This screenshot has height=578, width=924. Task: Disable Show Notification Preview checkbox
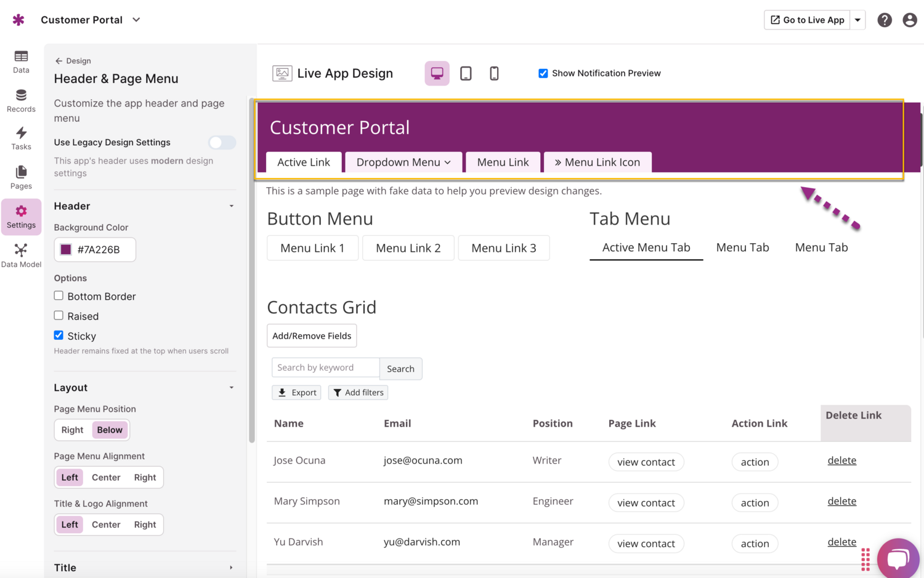coord(543,73)
